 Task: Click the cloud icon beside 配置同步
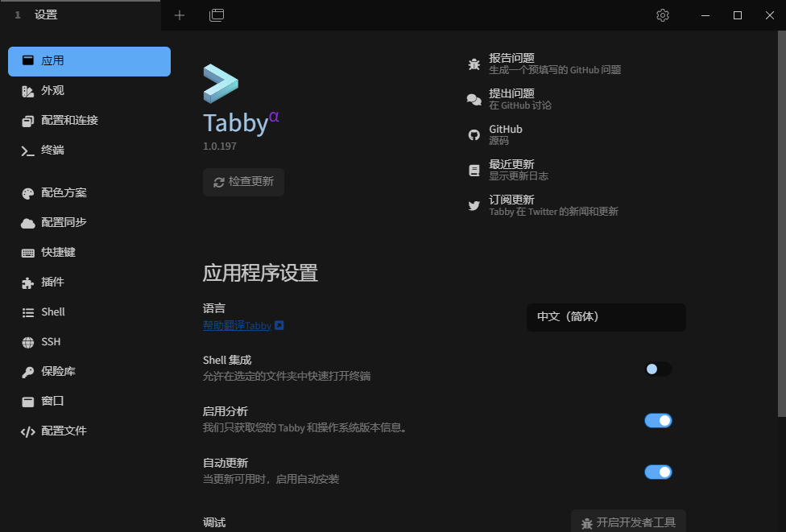click(x=28, y=224)
